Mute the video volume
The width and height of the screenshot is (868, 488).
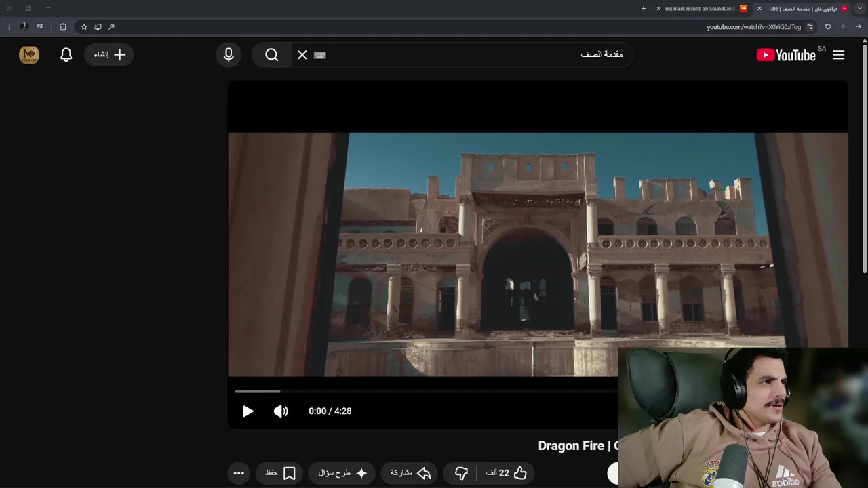281,411
